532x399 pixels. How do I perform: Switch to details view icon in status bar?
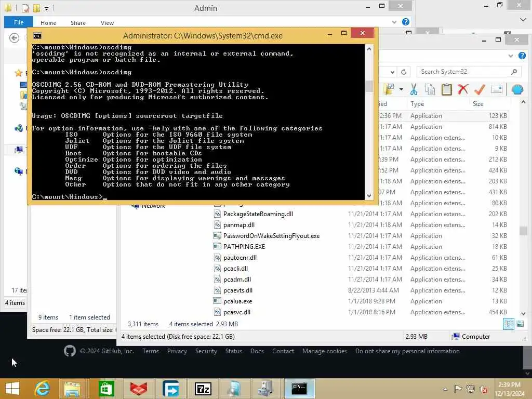click(508, 324)
